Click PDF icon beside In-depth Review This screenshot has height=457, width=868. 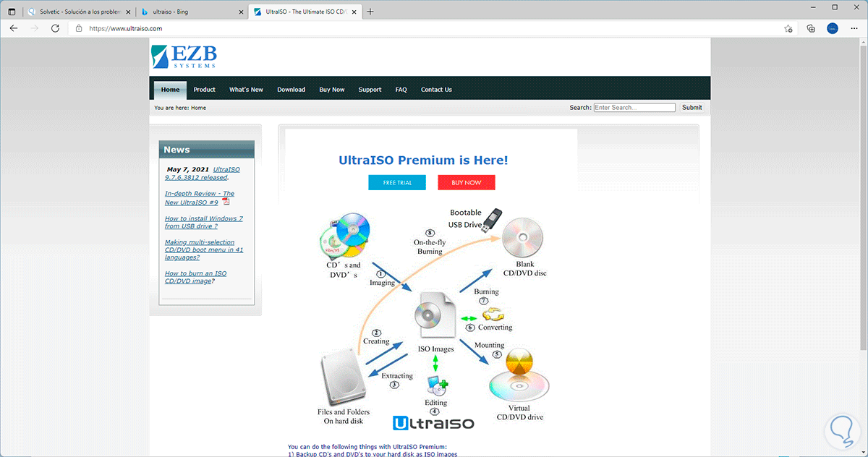click(225, 202)
